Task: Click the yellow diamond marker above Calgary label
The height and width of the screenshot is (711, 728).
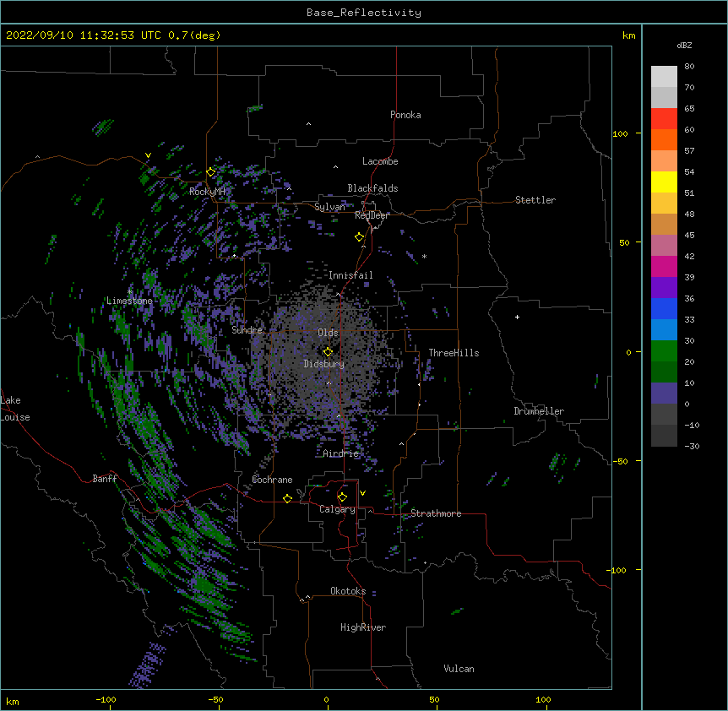Action: (342, 497)
